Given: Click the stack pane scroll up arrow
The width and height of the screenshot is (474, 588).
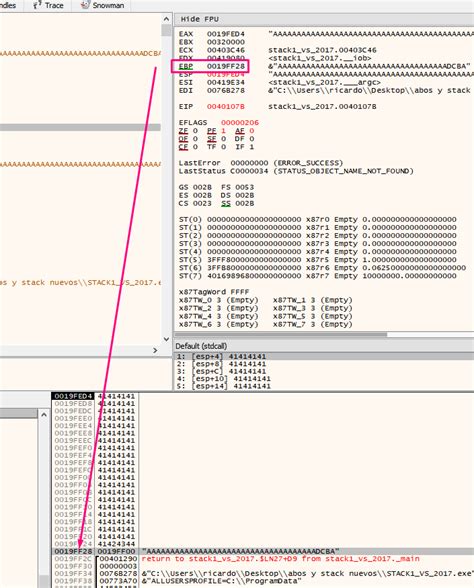Looking at the screenshot, I should [x=44, y=415].
